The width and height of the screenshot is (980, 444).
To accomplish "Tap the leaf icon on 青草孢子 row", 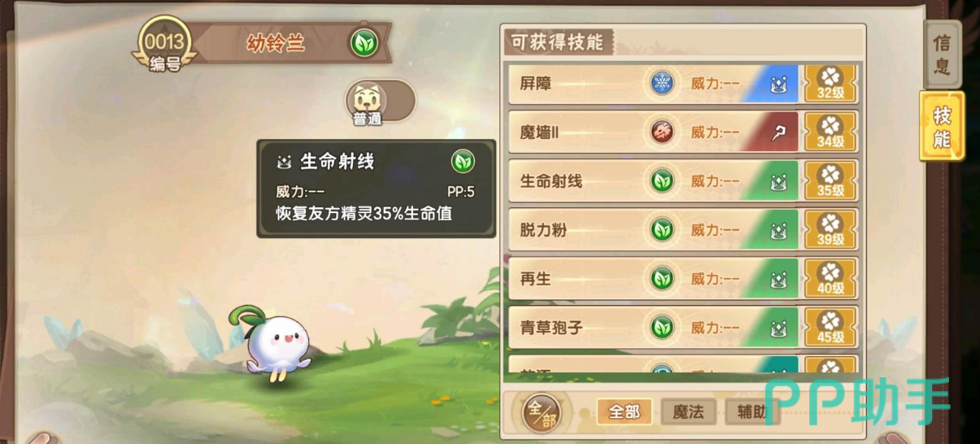I will tap(663, 327).
